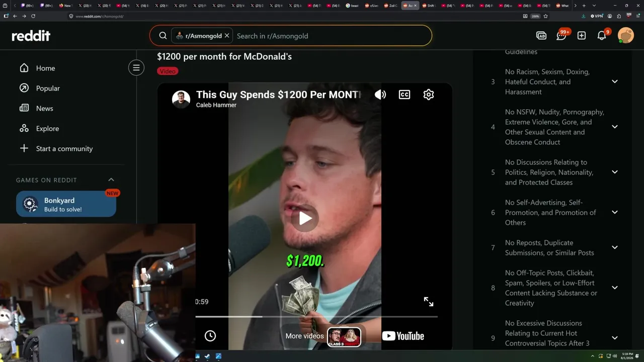Seek along the video progress bar
Image resolution: width=644 pixels, height=362 pixels.
coord(316,317)
